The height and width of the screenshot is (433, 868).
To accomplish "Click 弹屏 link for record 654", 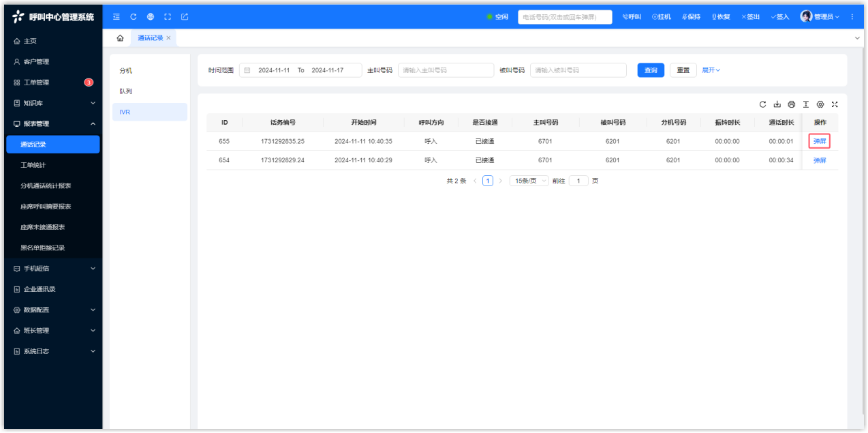I will (x=819, y=160).
